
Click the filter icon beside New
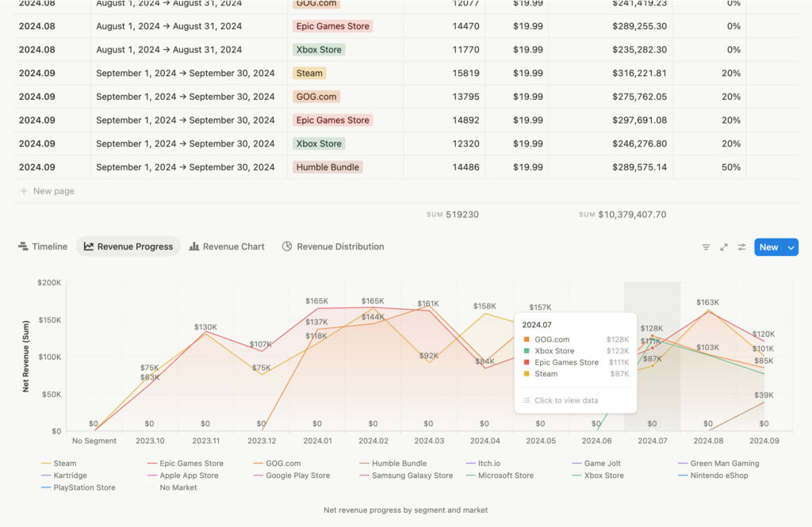(706, 247)
